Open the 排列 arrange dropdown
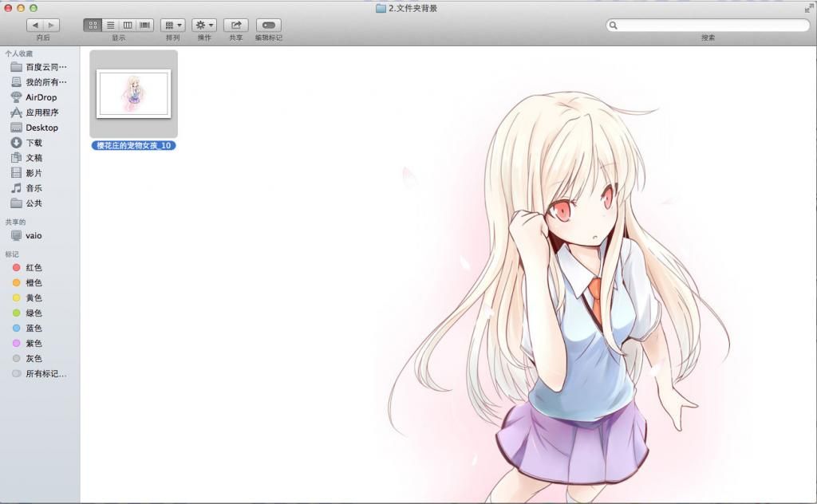The height and width of the screenshot is (504, 817). tap(172, 26)
